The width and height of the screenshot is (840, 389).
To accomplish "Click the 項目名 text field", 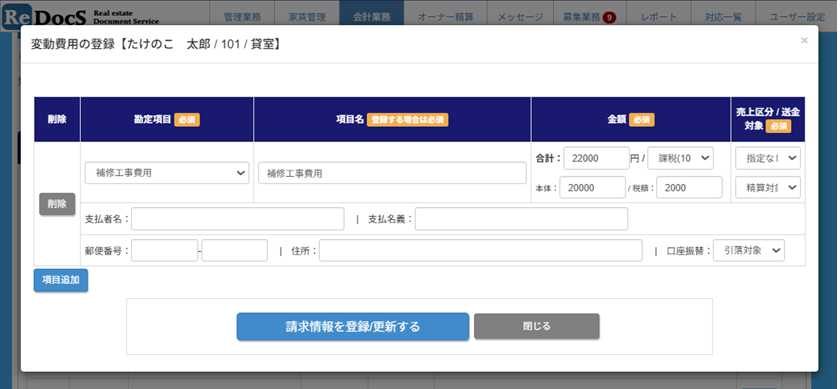I will [392, 173].
